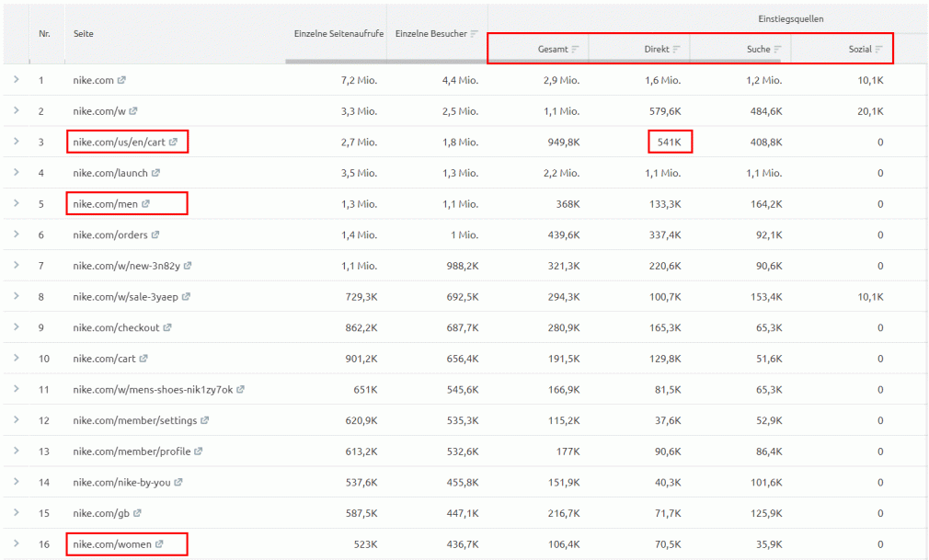Image resolution: width=929 pixels, height=560 pixels.
Task: Select the 7,2 Mio. page views value
Action: [x=359, y=80]
